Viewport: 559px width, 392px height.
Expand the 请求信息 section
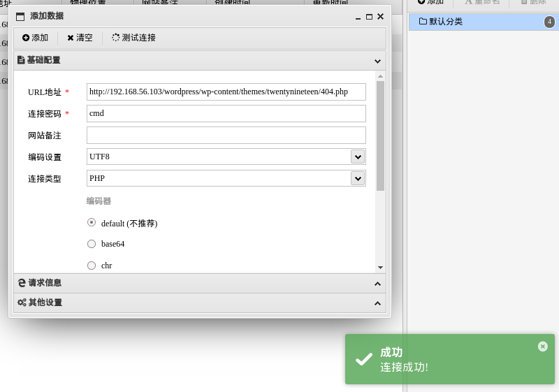[x=200, y=283]
